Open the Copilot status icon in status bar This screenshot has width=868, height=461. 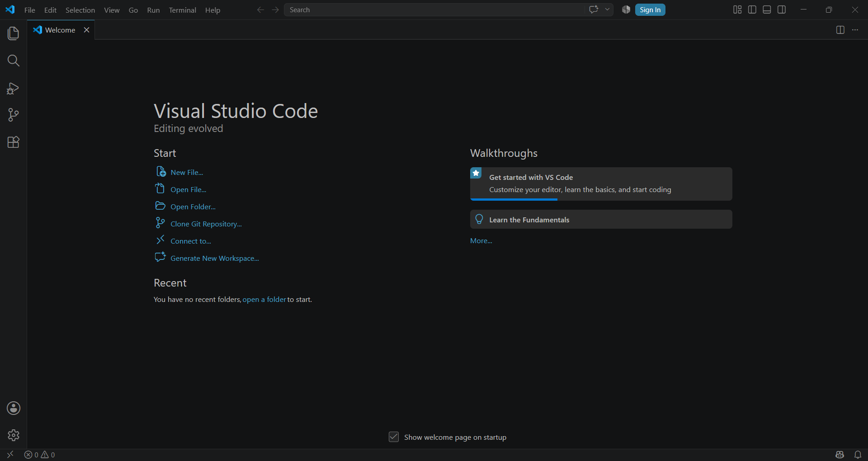840,455
